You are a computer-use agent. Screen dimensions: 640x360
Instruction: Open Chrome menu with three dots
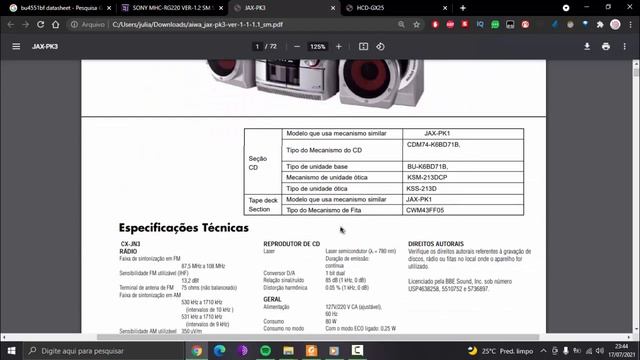tap(630, 24)
